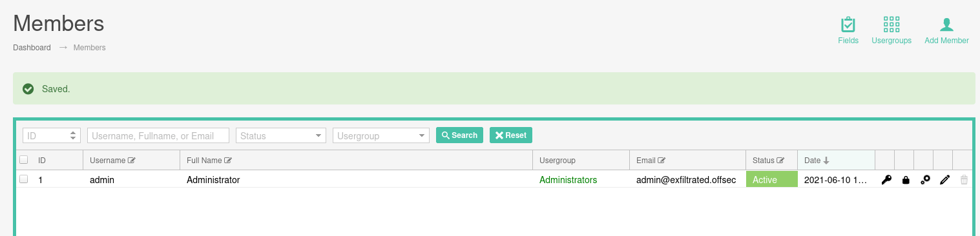980x236 pixels.
Task: Click edit icon beside Username header
Action: 132,161
